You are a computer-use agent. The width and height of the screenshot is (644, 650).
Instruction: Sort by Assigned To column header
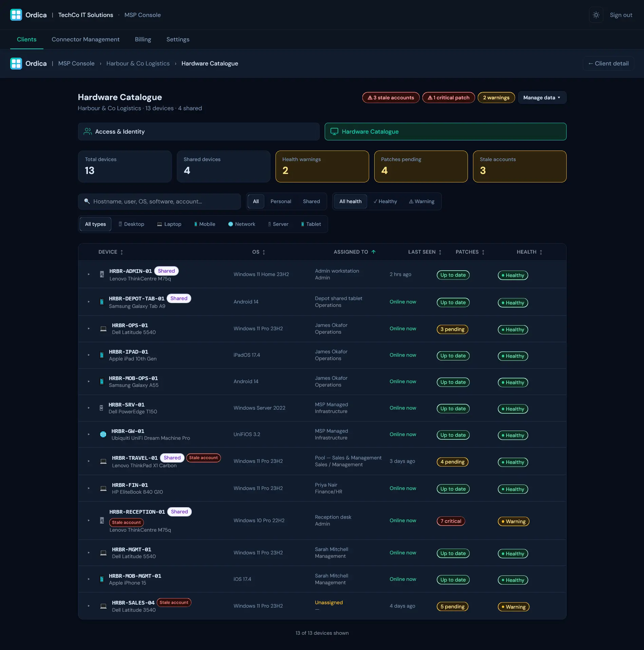(355, 252)
